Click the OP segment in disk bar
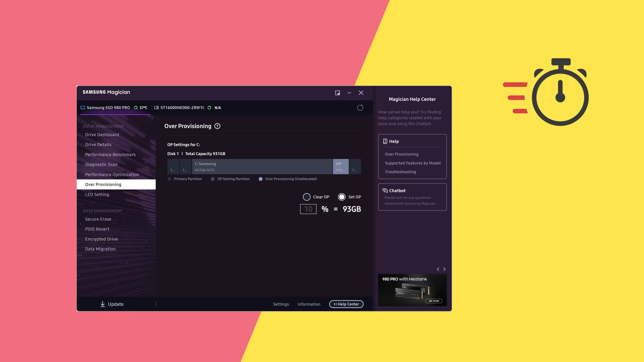Viewport: 644px width, 362px height. coord(340,167)
